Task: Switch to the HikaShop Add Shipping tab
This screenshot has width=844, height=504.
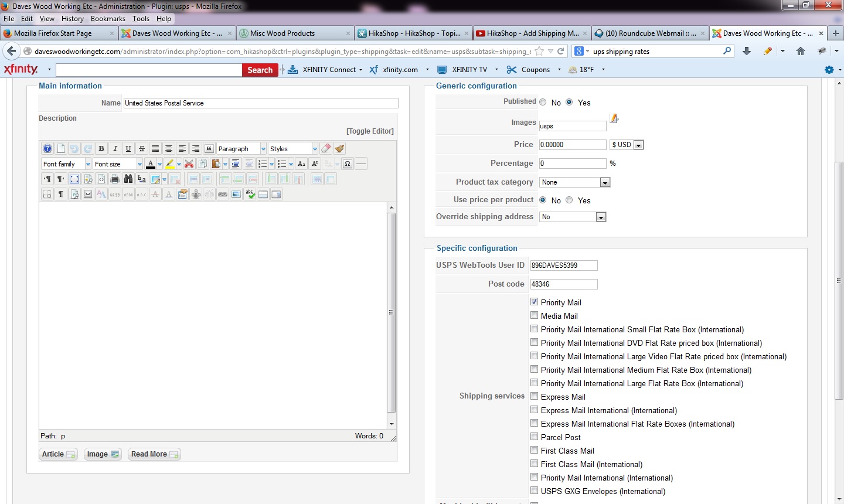Action: click(x=532, y=33)
